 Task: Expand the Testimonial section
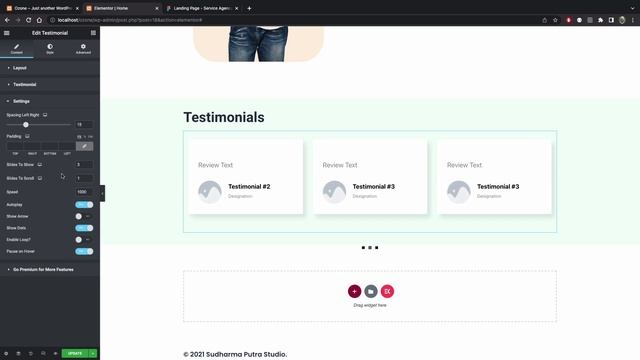pyautogui.click(x=50, y=84)
